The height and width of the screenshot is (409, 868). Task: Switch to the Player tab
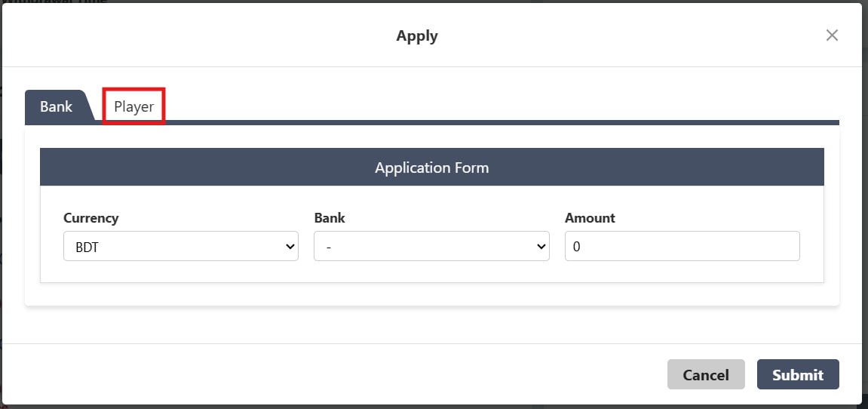pyautogui.click(x=134, y=106)
